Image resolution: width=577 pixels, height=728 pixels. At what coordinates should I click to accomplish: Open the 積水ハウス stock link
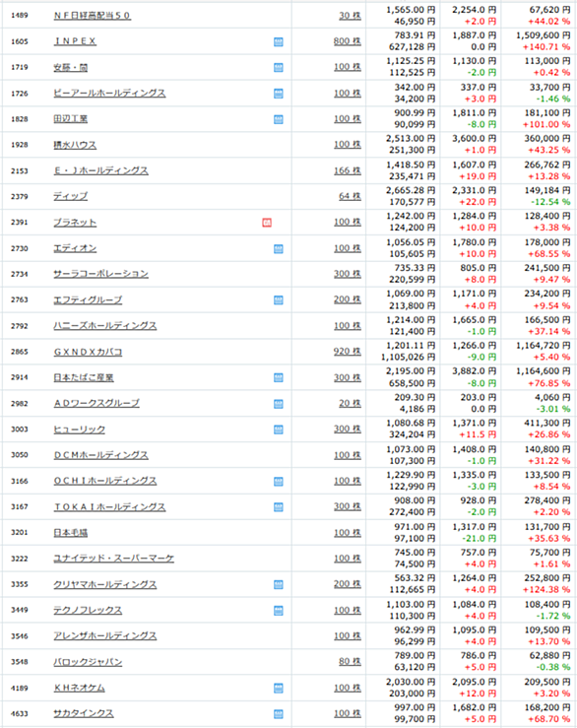point(75,145)
